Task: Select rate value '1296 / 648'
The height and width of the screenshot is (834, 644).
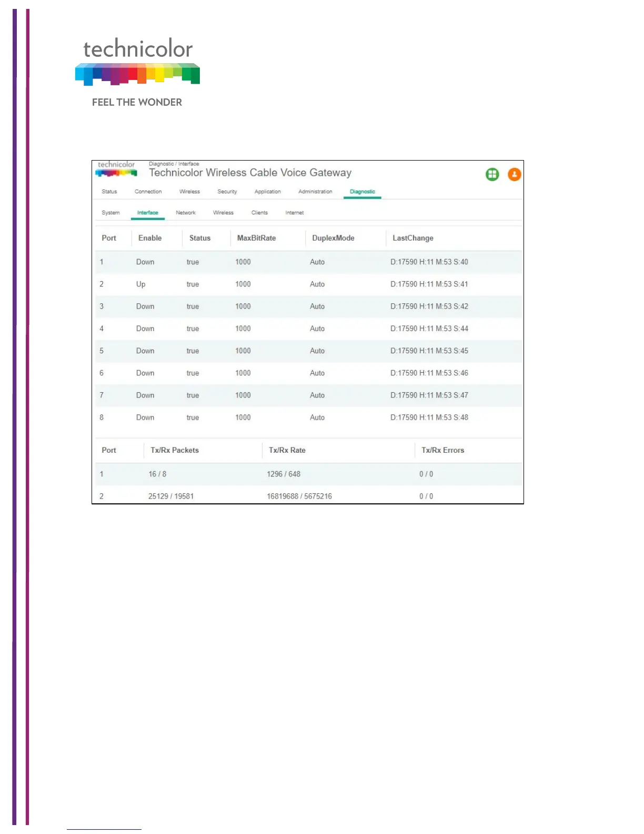Action: click(x=284, y=474)
